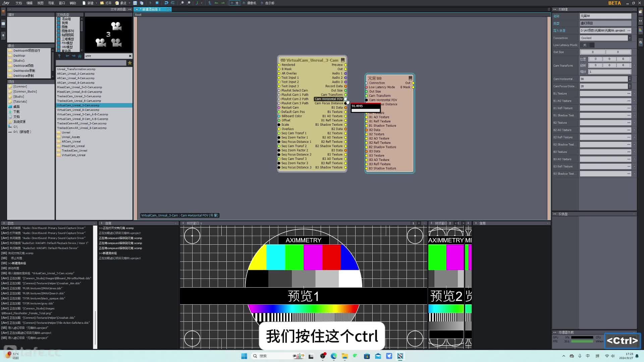
Task: Click the file browser back arrow
Action: [x=67, y=56]
